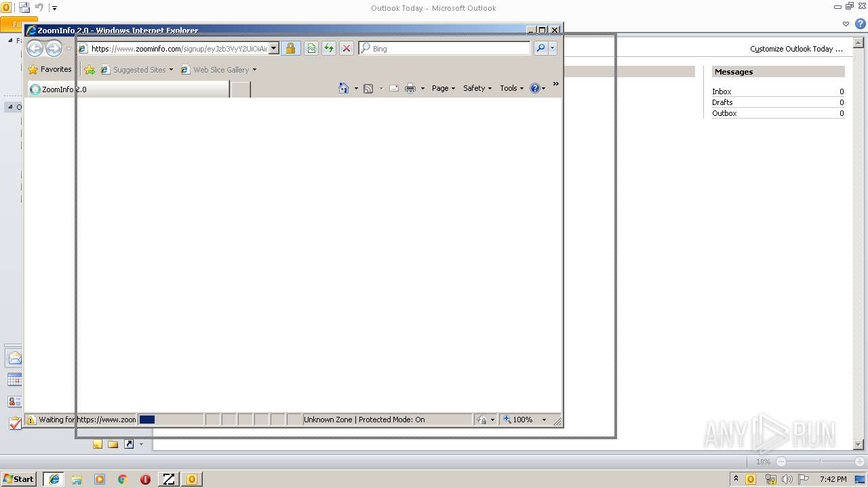This screenshot has height=488, width=868.
Task: Open Quick Access Toolbar customize dropdown
Action: coord(54,8)
